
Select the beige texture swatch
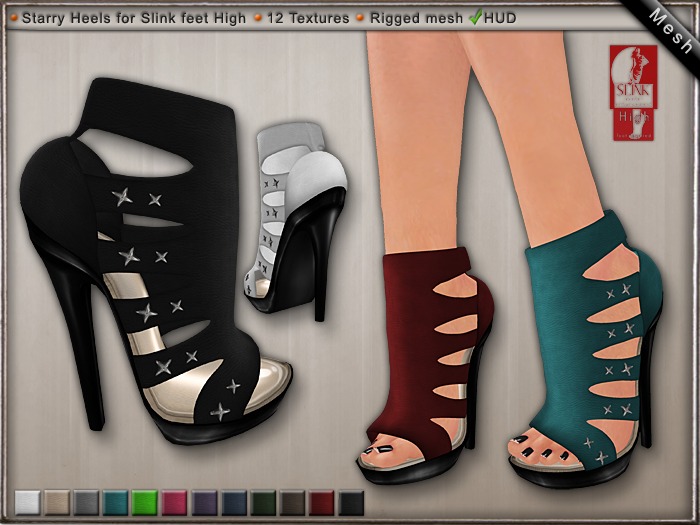pyautogui.click(x=57, y=503)
